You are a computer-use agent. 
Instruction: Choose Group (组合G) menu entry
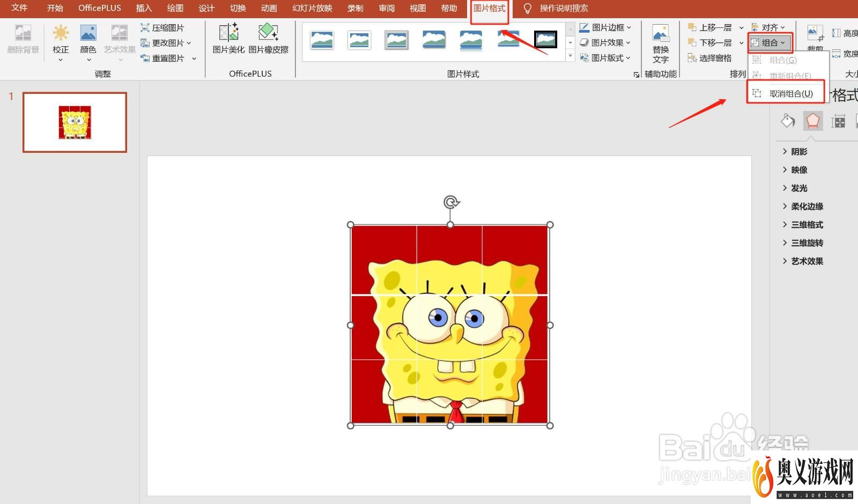click(783, 60)
